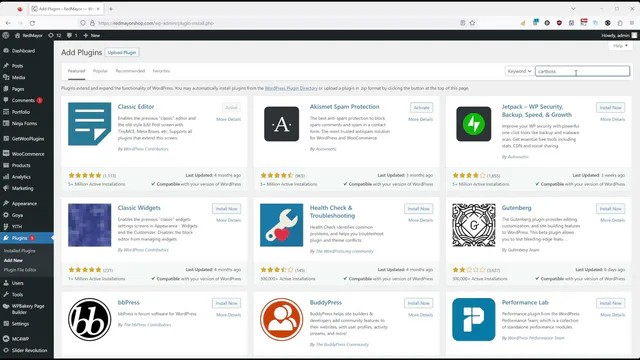Click the browser reload button
This screenshot has height=360, width=640.
point(32,23)
